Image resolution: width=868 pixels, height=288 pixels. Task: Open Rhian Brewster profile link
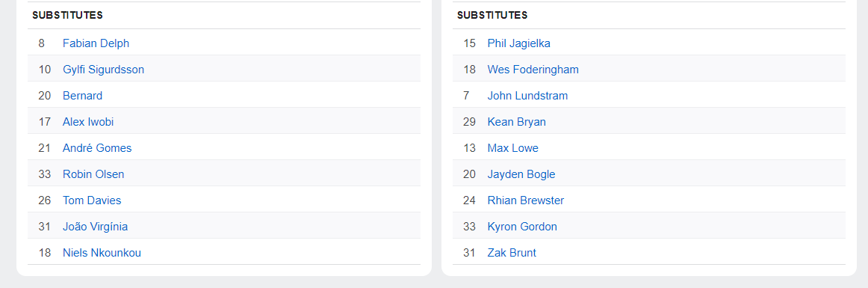pos(526,200)
